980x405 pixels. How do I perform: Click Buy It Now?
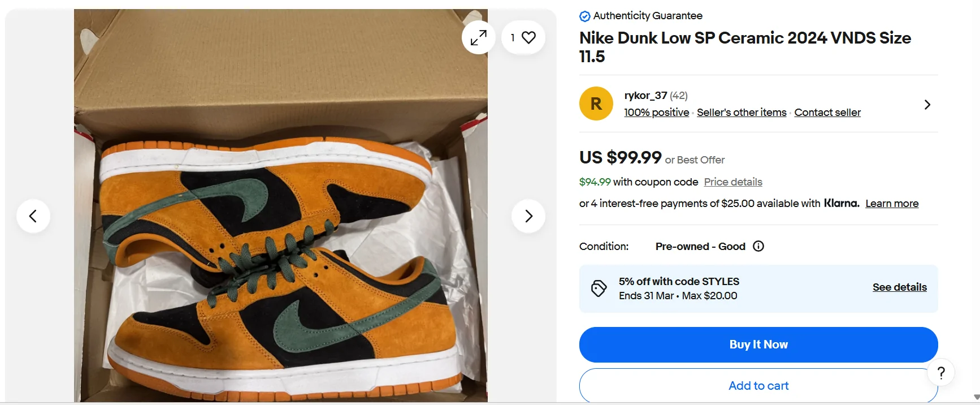tap(758, 344)
